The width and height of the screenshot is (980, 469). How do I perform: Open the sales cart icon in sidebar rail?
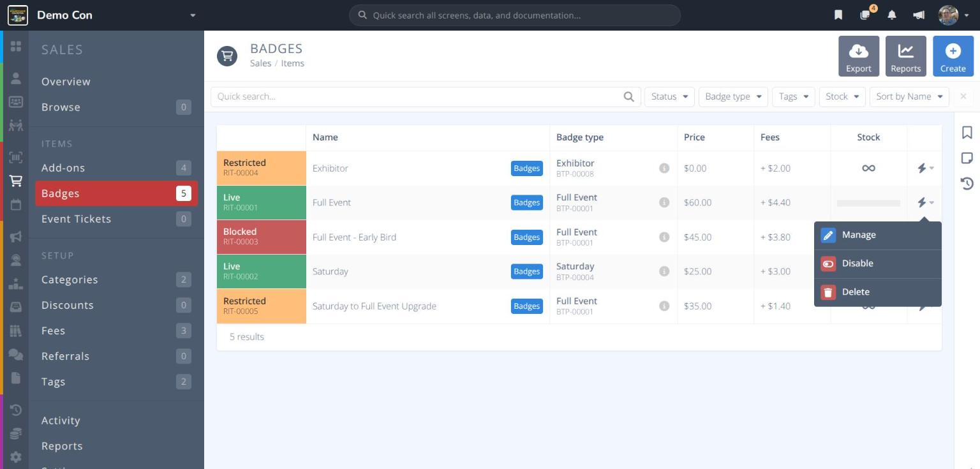click(16, 181)
